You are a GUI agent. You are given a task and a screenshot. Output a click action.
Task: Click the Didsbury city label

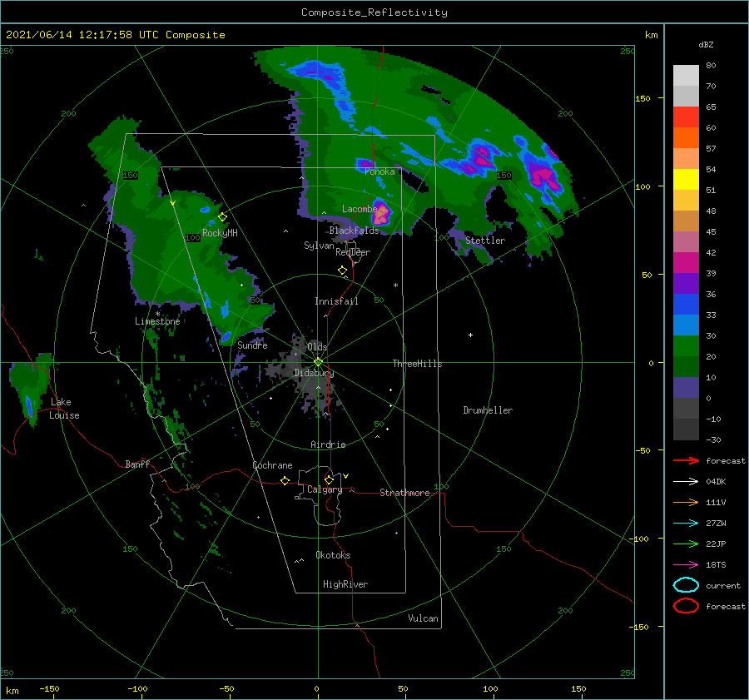click(314, 373)
